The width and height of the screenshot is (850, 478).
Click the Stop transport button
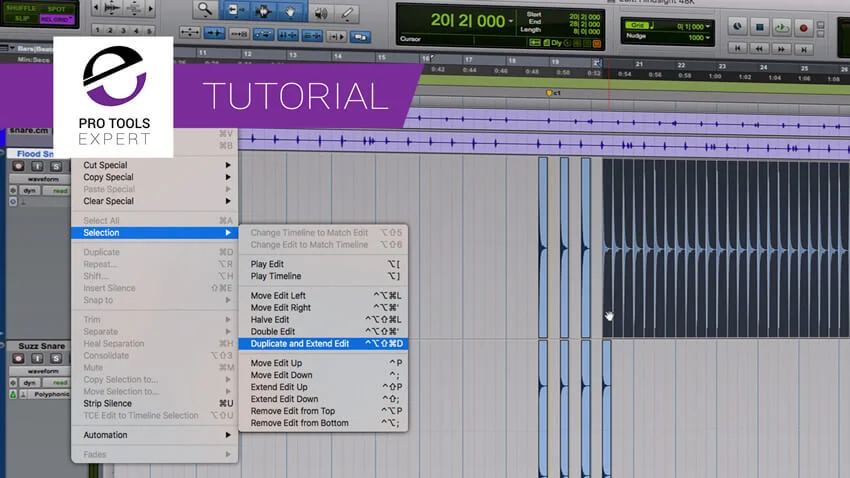pos(759,27)
